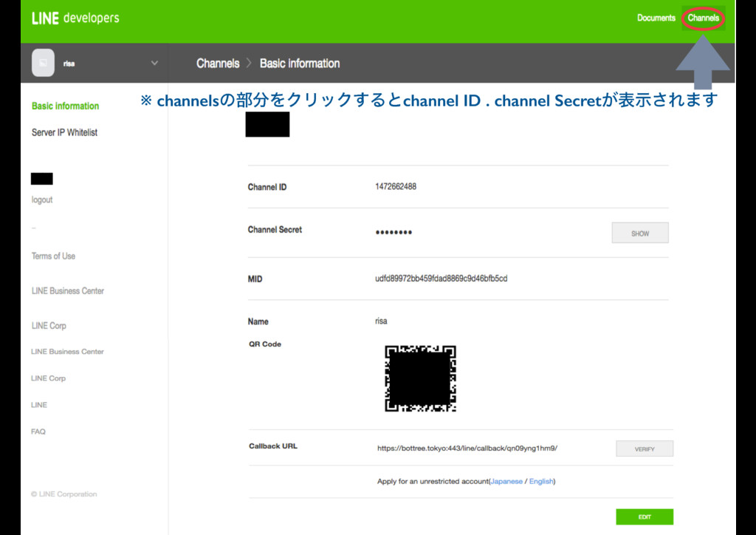Viewport: 756px width, 535px height.
Task: Show the Channel Secret value
Action: pyautogui.click(x=640, y=233)
